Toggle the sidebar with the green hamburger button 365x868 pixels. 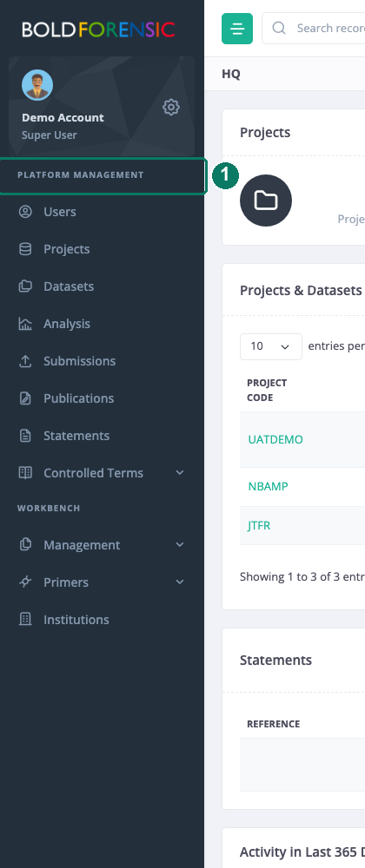[237, 29]
